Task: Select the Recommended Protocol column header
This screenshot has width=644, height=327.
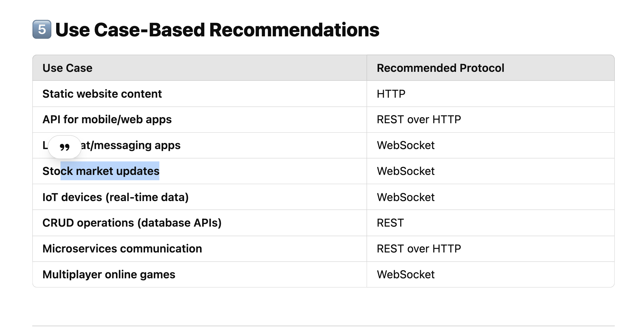Action: pyautogui.click(x=440, y=68)
